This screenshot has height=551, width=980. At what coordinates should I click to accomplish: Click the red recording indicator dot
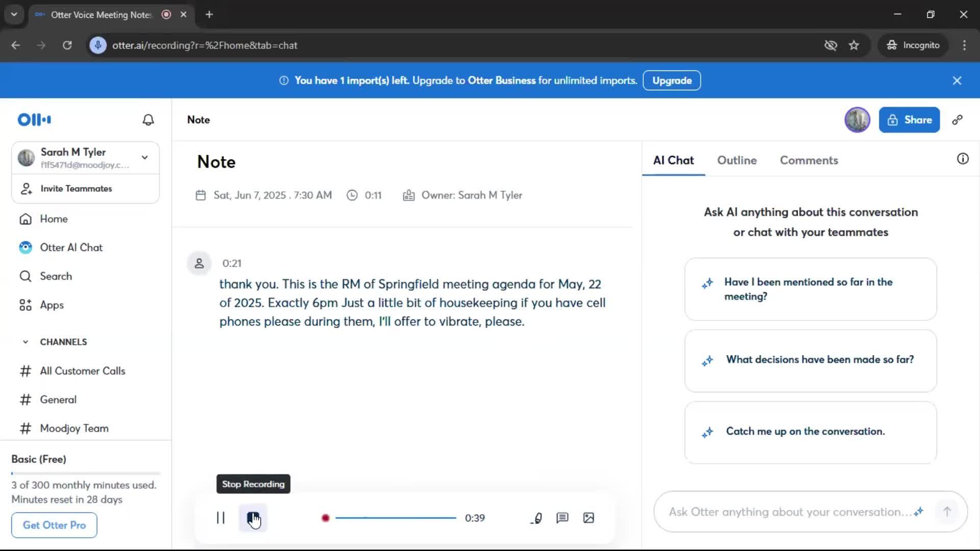point(326,518)
